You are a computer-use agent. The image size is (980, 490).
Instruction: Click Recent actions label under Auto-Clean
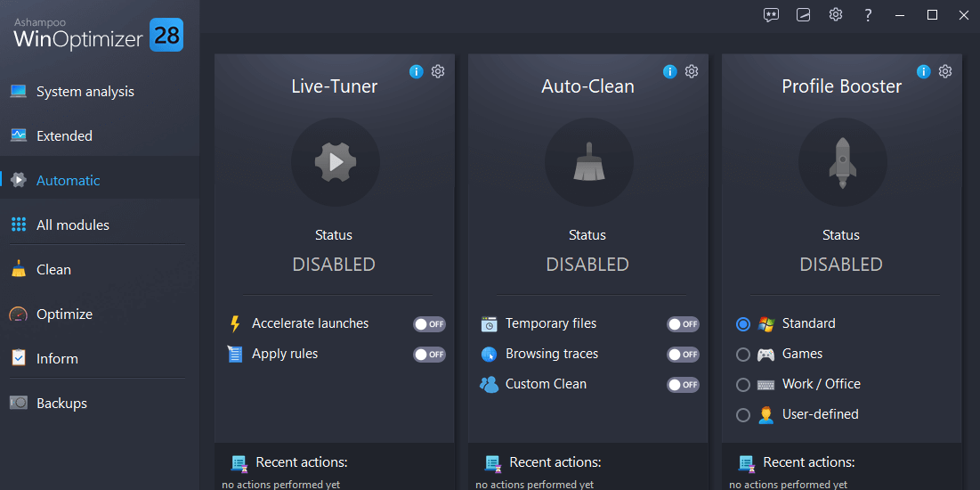point(555,462)
